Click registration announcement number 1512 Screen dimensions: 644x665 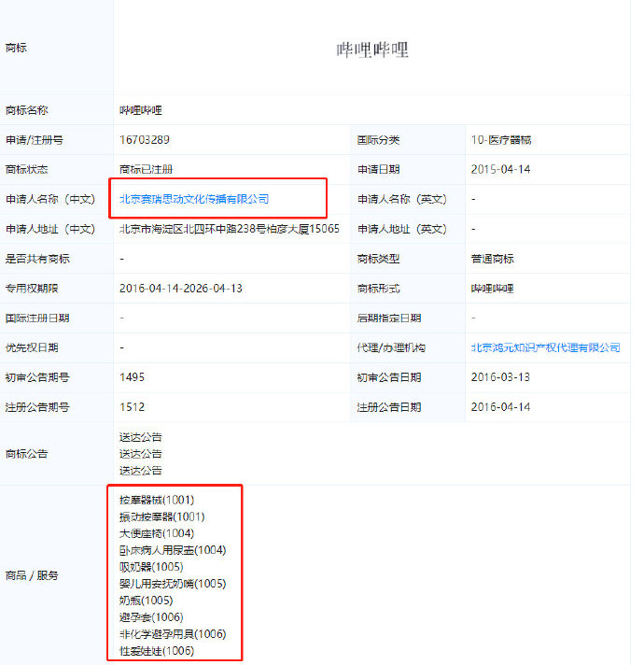pos(132,407)
